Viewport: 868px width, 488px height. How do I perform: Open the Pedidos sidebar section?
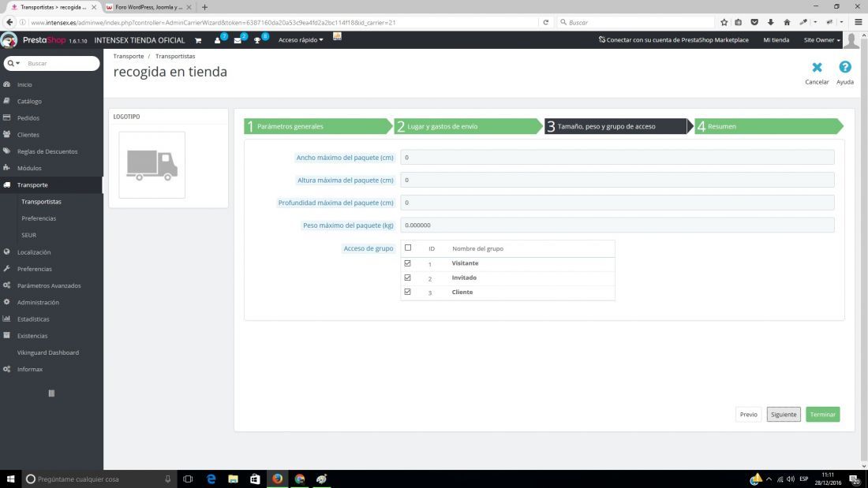click(28, 117)
